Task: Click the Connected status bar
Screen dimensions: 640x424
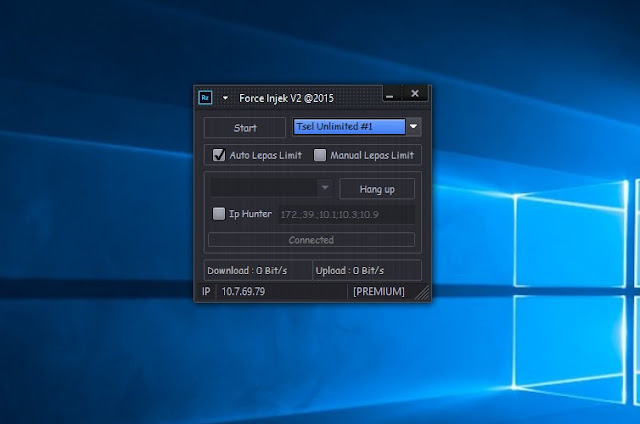Action: tap(311, 240)
